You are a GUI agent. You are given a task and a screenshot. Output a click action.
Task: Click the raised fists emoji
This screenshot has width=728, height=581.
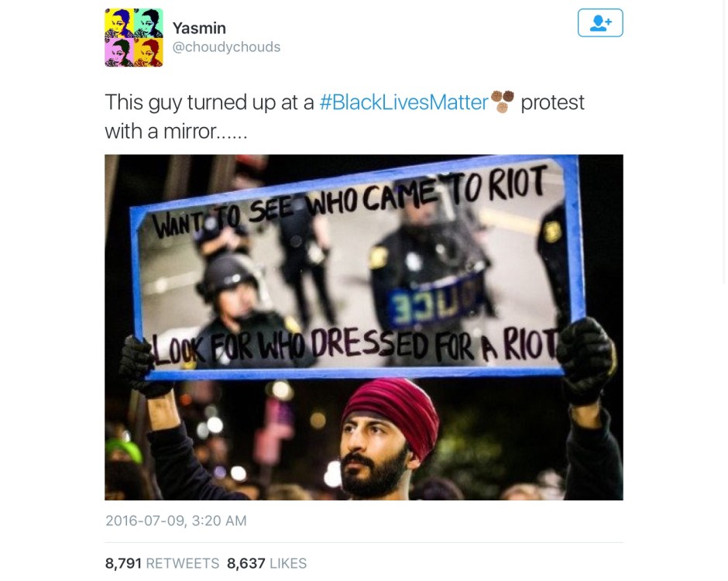[x=503, y=101]
